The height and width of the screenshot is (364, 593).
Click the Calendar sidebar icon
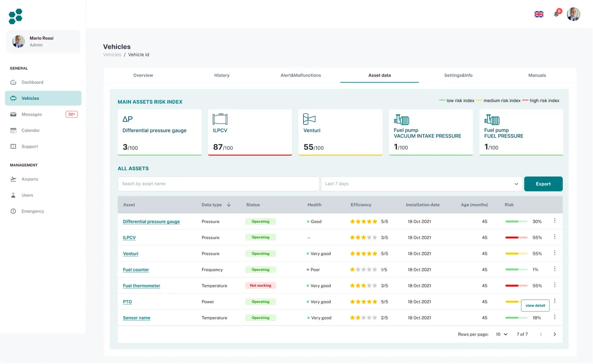tap(13, 130)
